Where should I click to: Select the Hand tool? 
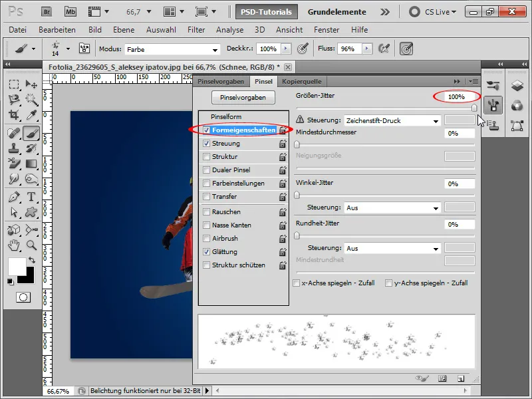tap(14, 245)
